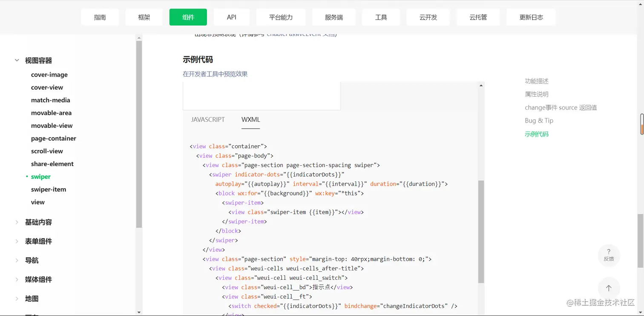The width and height of the screenshot is (644, 316).
Task: Jump to 示例代码 anchor in outline
Action: (x=537, y=134)
